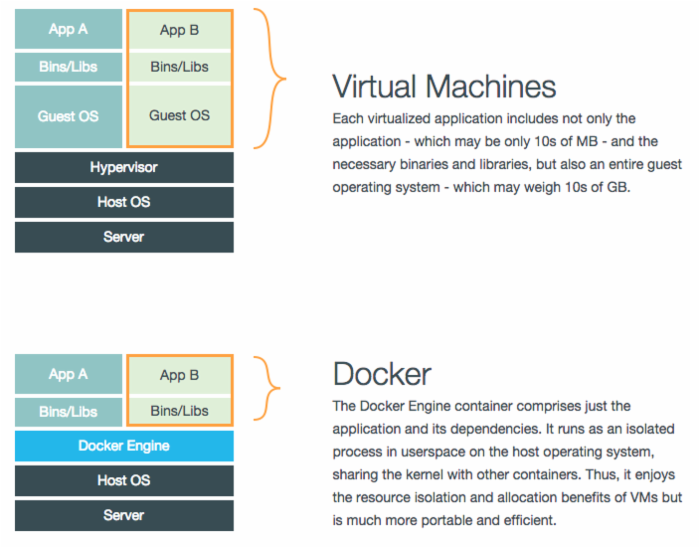Select the teal Guest OS block under App A
The image size is (700, 548).
click(x=68, y=116)
